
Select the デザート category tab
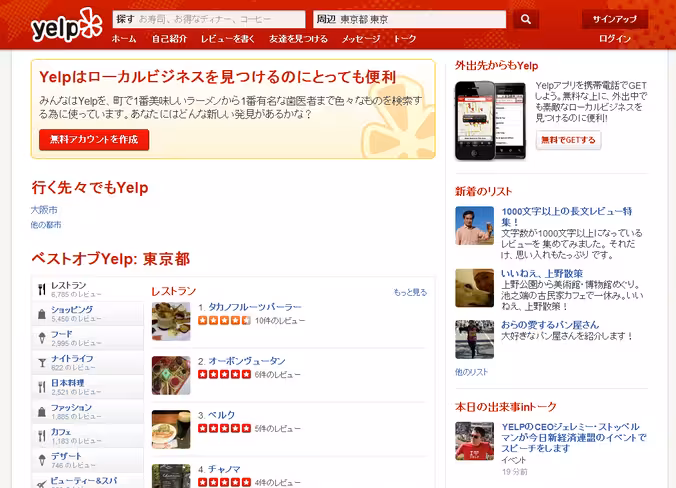pos(88,460)
